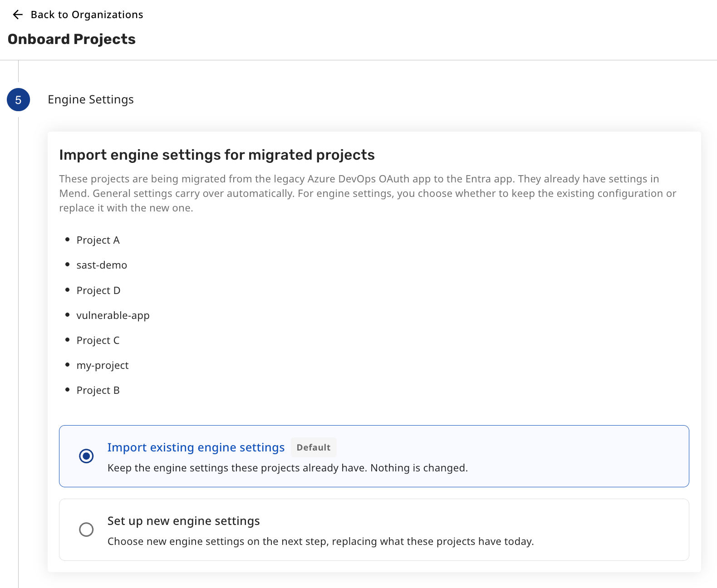Click the Default badge
Viewport: 717px width, 588px height.
pos(314,447)
